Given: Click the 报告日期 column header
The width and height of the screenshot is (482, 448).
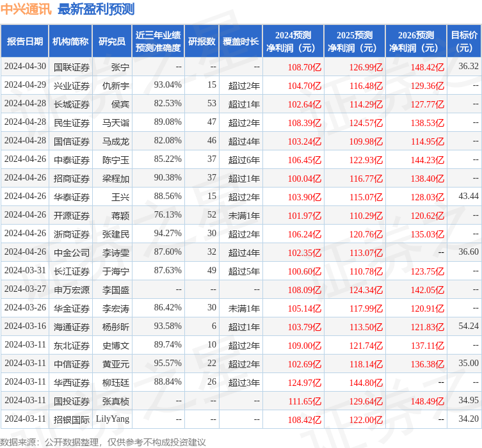Looking at the screenshot, I should [x=24, y=41].
